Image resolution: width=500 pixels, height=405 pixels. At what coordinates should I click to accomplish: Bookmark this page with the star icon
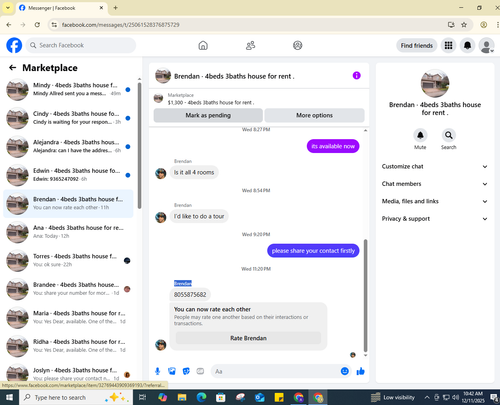pyautogui.click(x=464, y=25)
